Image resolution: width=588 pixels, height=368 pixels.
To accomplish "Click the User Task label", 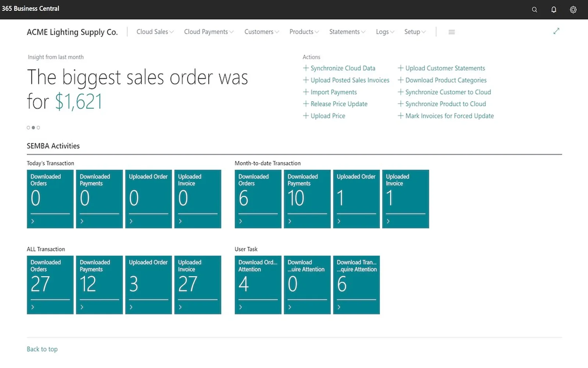I will [x=246, y=249].
